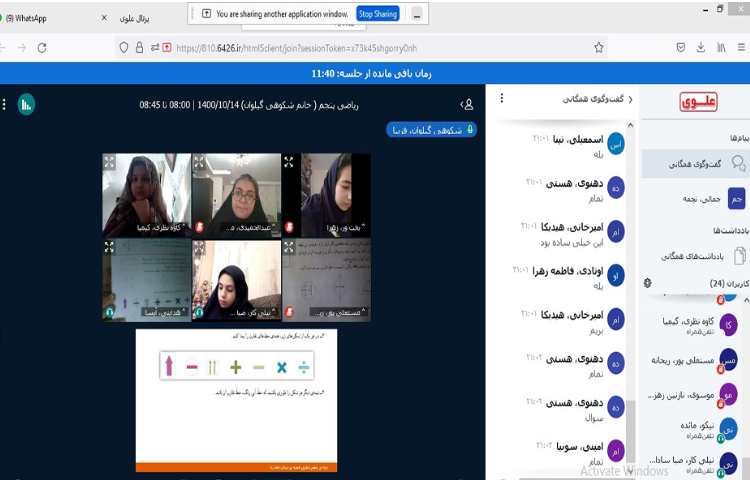Select گفت‌وگوی همگانی in the sidebar

[x=695, y=164]
